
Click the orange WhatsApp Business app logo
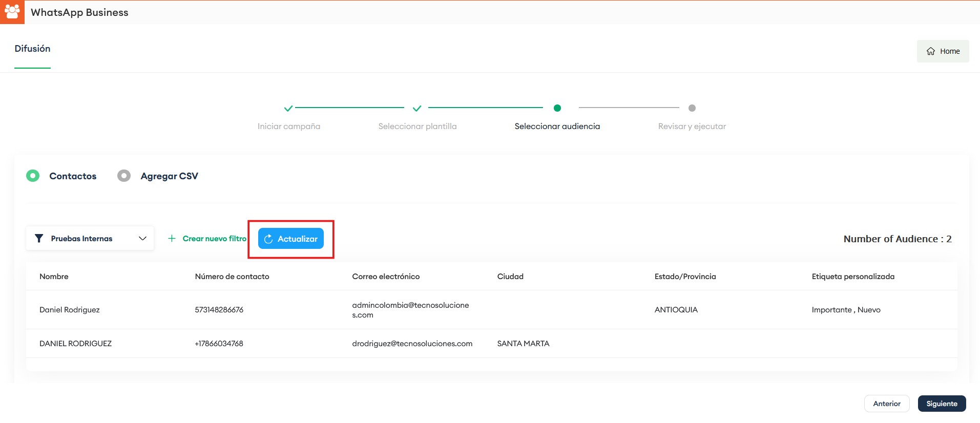point(12,12)
